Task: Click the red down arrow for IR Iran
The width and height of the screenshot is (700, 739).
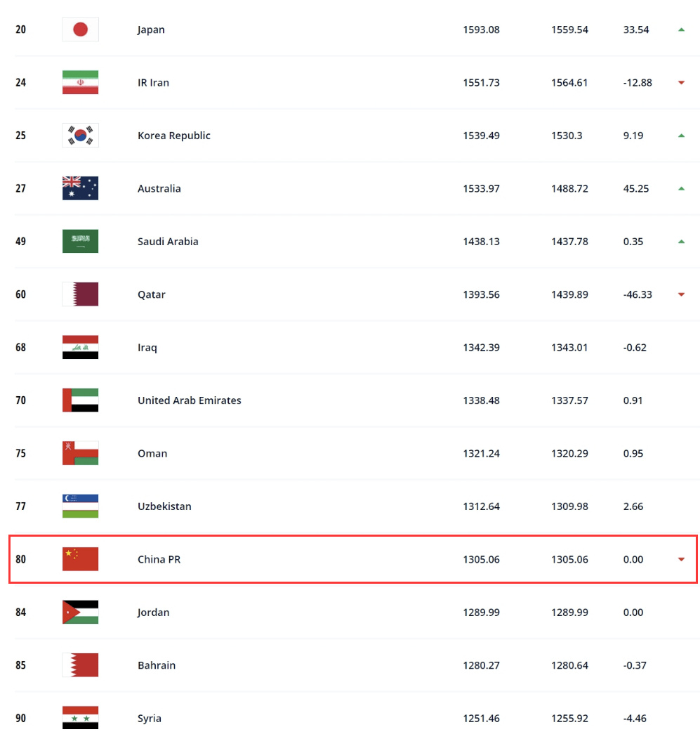Action: click(680, 82)
